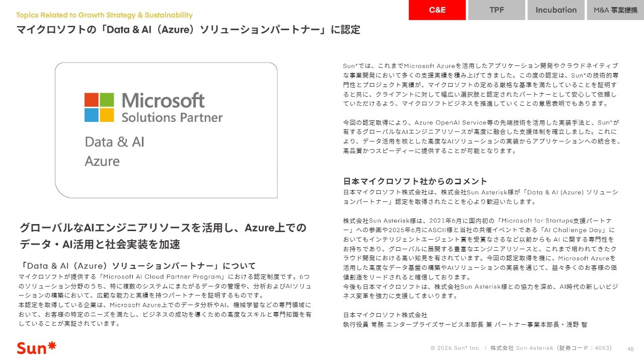
Task: Click the gray Microsoft wordmark in the badge
Action: 163,100
